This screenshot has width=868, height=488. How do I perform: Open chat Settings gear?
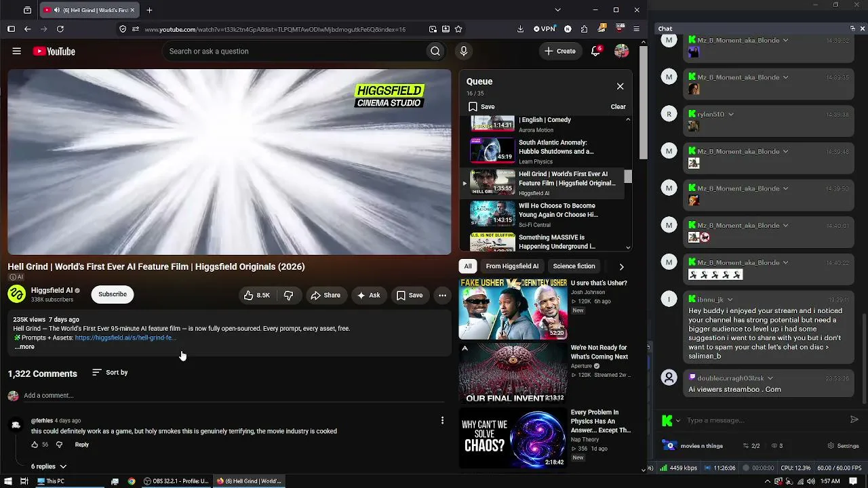844,446
